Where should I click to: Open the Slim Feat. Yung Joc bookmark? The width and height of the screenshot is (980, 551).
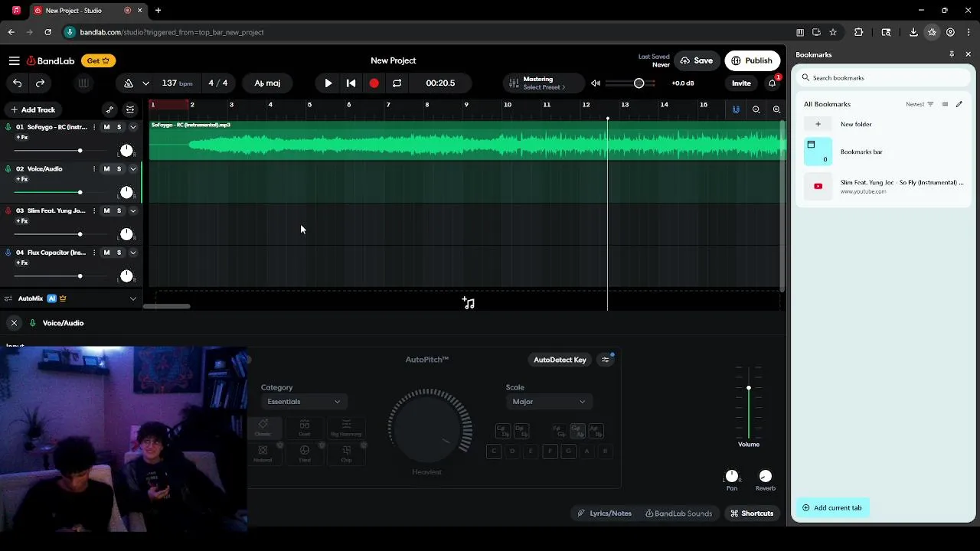[884, 186]
